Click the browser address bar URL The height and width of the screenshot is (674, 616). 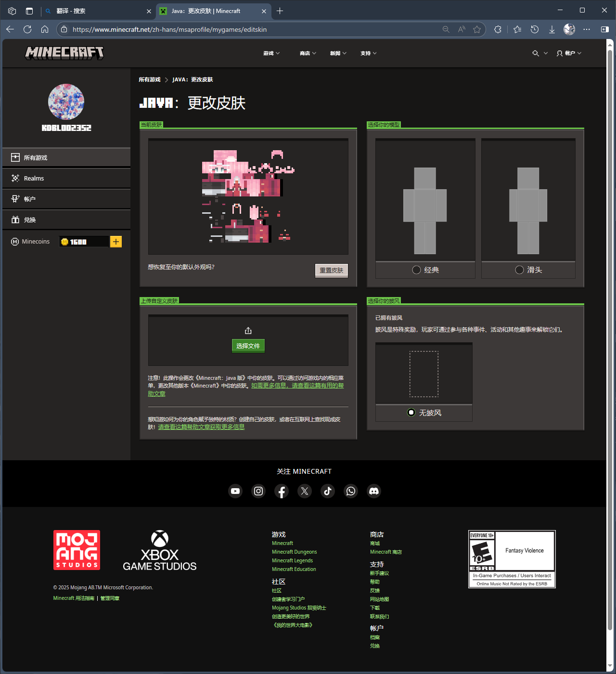[x=169, y=29]
